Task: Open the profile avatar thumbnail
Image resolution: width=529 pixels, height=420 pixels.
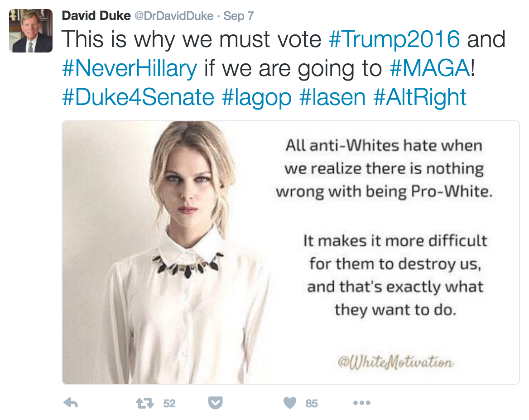Action: (x=31, y=31)
